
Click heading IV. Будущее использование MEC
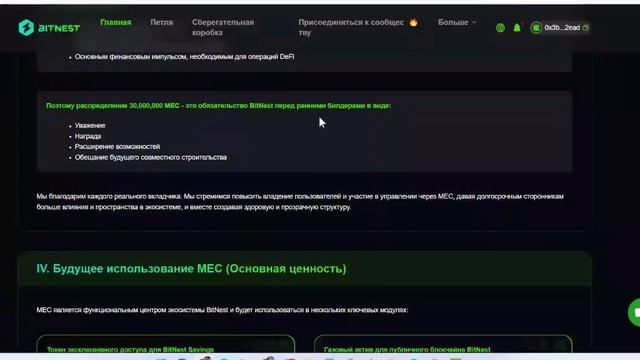click(191, 269)
